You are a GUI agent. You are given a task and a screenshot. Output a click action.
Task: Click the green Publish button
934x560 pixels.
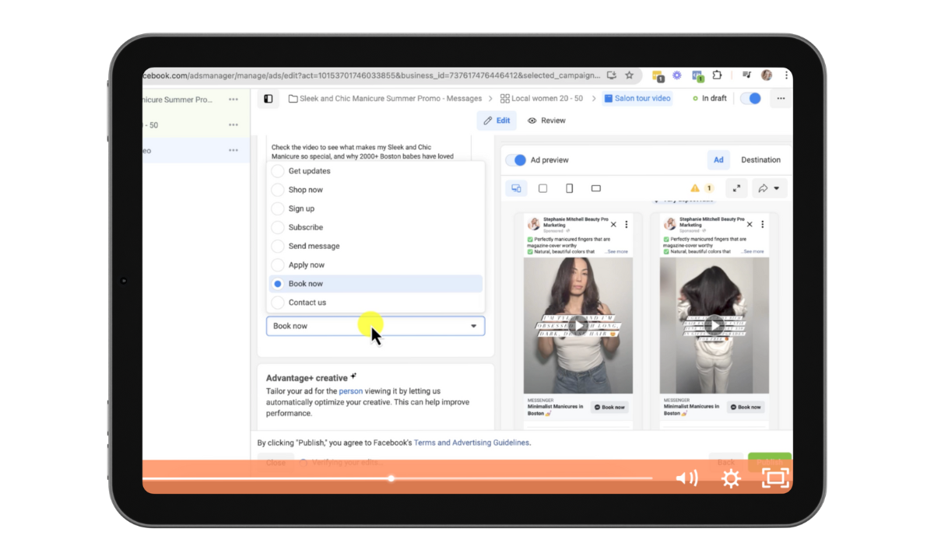click(769, 462)
